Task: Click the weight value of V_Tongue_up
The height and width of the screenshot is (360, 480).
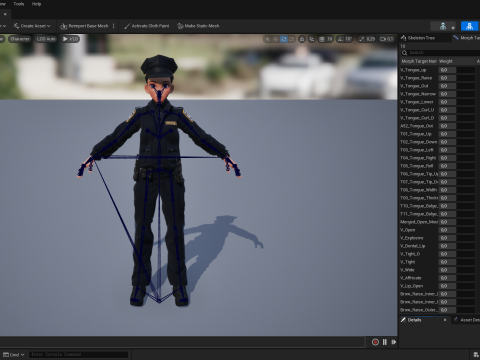Action: click(447, 70)
